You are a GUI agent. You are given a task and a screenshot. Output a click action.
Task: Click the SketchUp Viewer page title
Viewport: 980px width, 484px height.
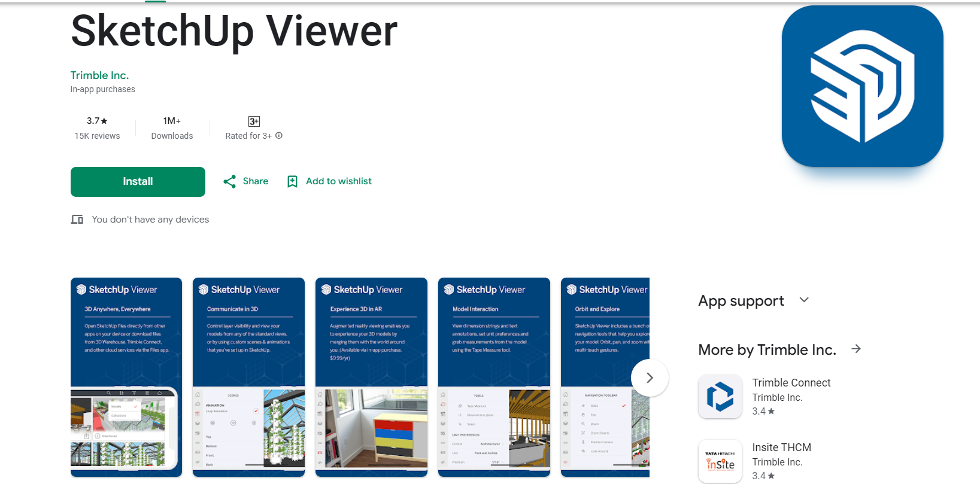pos(234,31)
